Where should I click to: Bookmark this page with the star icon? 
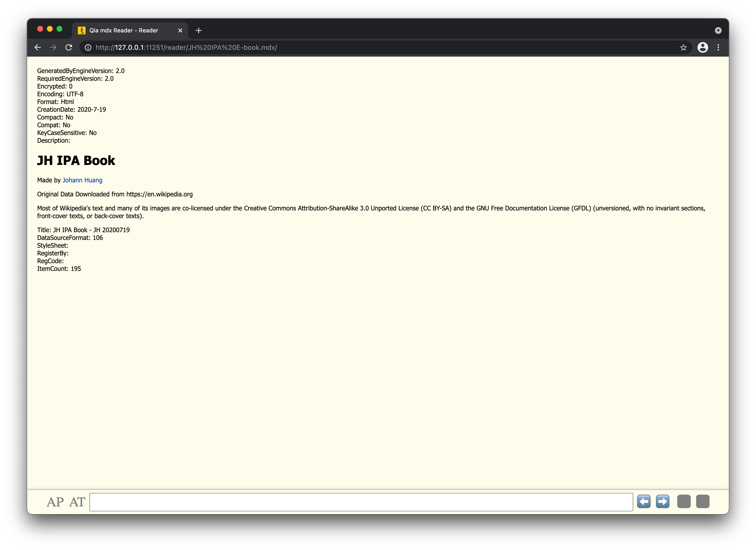coord(683,47)
